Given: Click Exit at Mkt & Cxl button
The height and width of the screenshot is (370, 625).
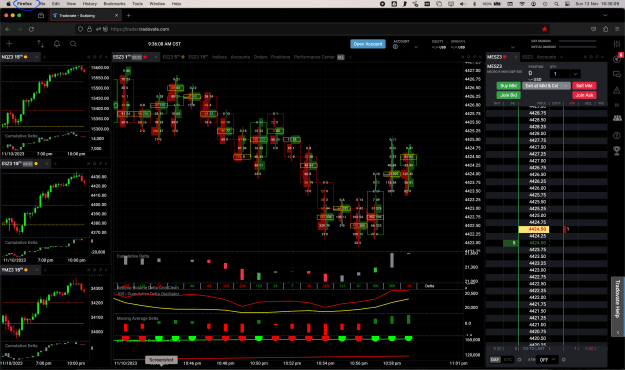Looking at the screenshot, I should (x=542, y=86).
